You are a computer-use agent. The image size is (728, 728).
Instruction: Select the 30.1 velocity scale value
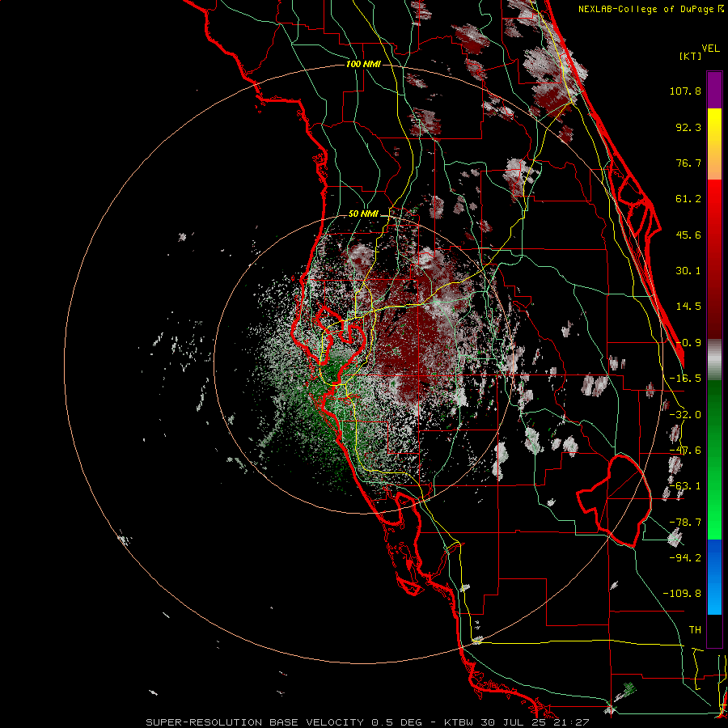coord(688,271)
